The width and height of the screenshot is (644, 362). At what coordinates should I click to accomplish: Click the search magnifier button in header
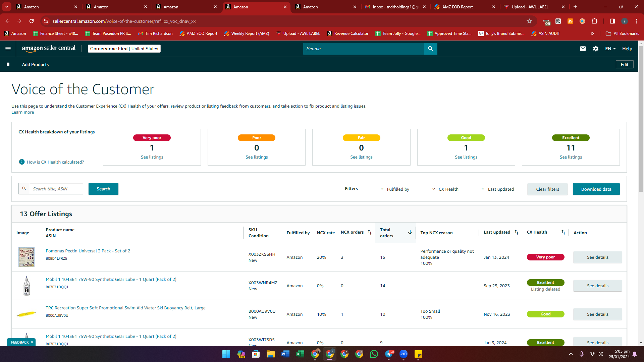coord(430,49)
